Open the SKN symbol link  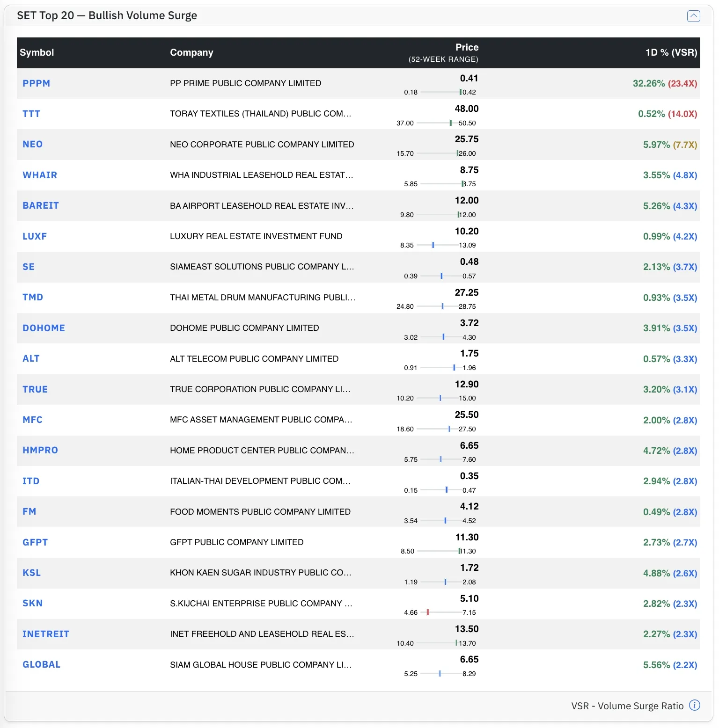33,603
